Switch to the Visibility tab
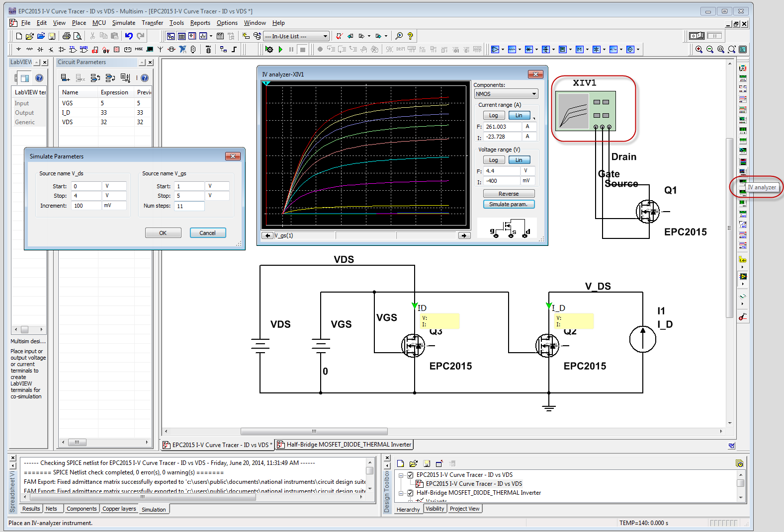Screen dimensions: 784x532 point(435,509)
